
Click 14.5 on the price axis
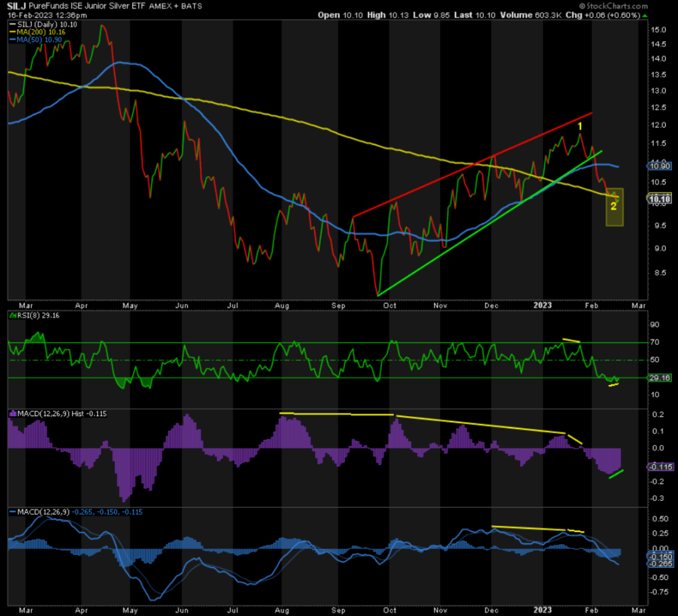coord(658,44)
